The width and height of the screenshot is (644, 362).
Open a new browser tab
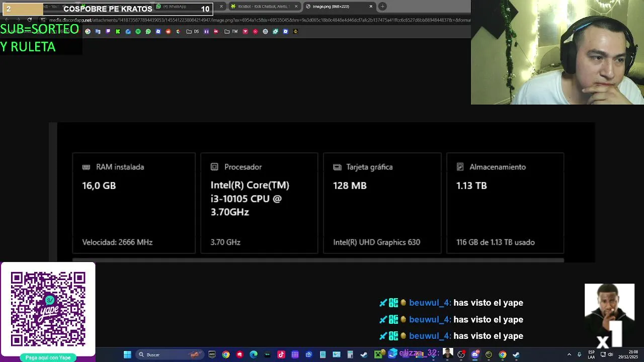(x=382, y=7)
